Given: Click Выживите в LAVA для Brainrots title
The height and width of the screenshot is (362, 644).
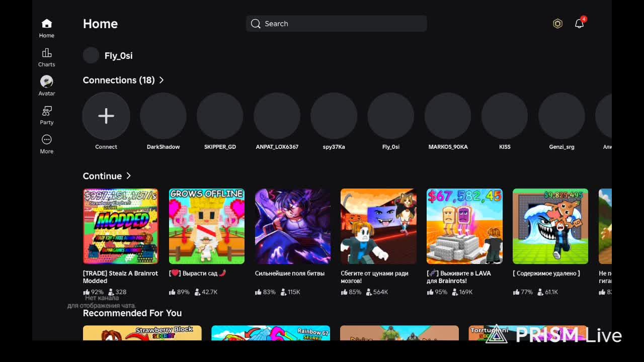Looking at the screenshot, I should (x=459, y=277).
